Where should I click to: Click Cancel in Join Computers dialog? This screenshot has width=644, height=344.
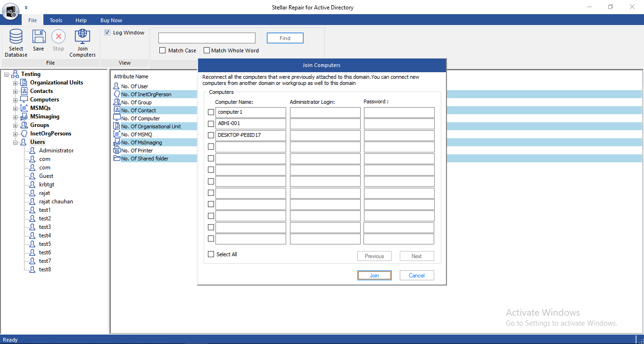pos(416,276)
